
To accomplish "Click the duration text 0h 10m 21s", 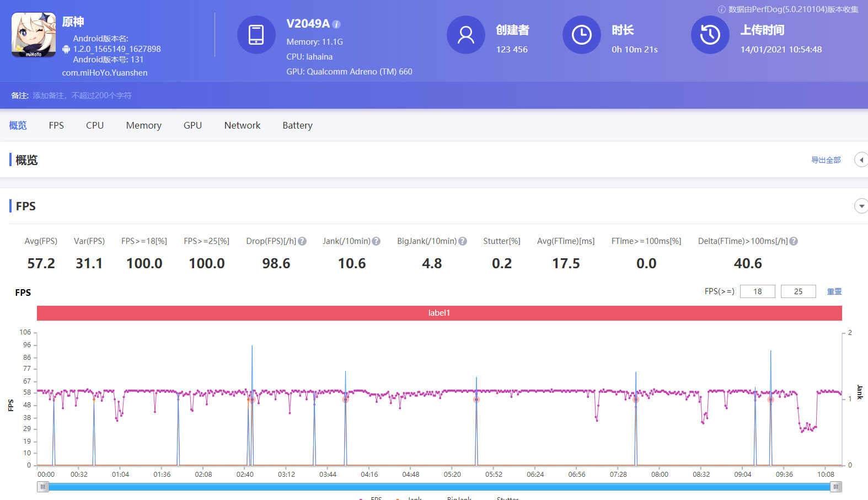I will pos(635,50).
